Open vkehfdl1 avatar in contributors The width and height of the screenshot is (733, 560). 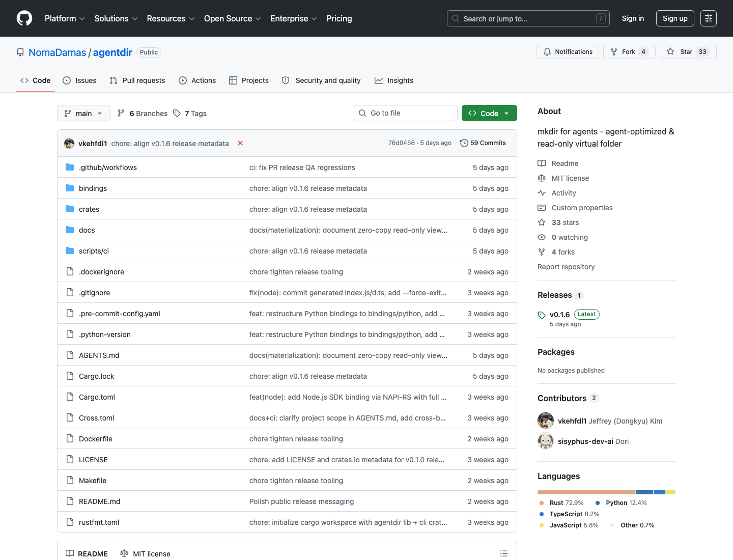pos(546,421)
